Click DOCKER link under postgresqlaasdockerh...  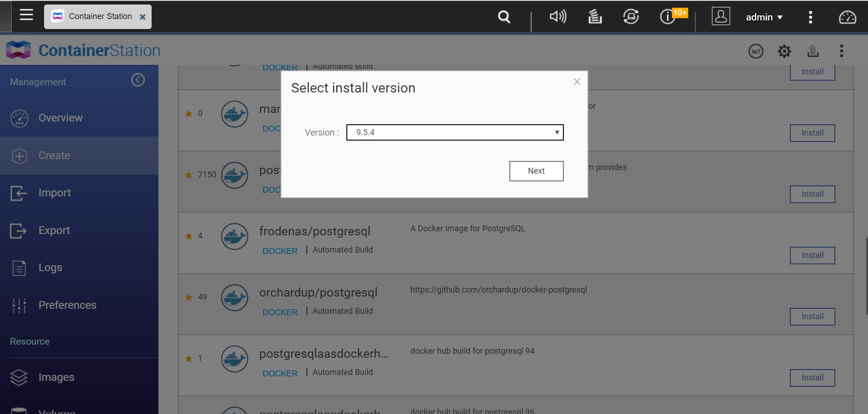(280, 373)
